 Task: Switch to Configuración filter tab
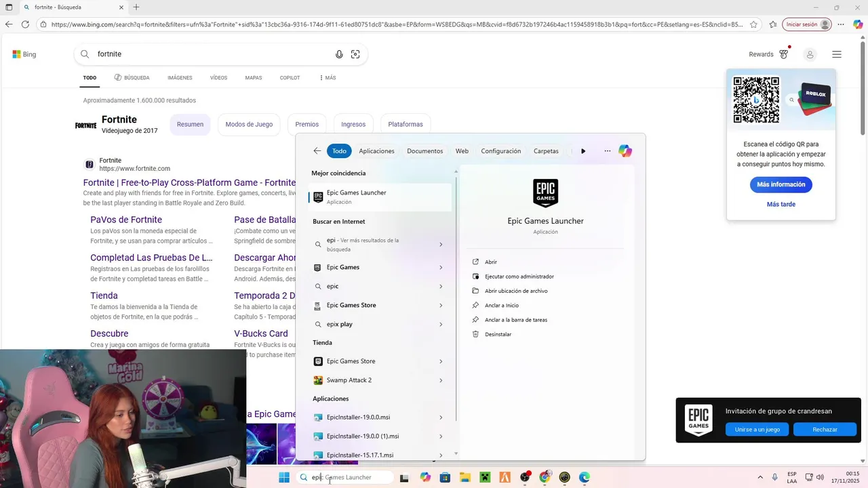(x=501, y=151)
